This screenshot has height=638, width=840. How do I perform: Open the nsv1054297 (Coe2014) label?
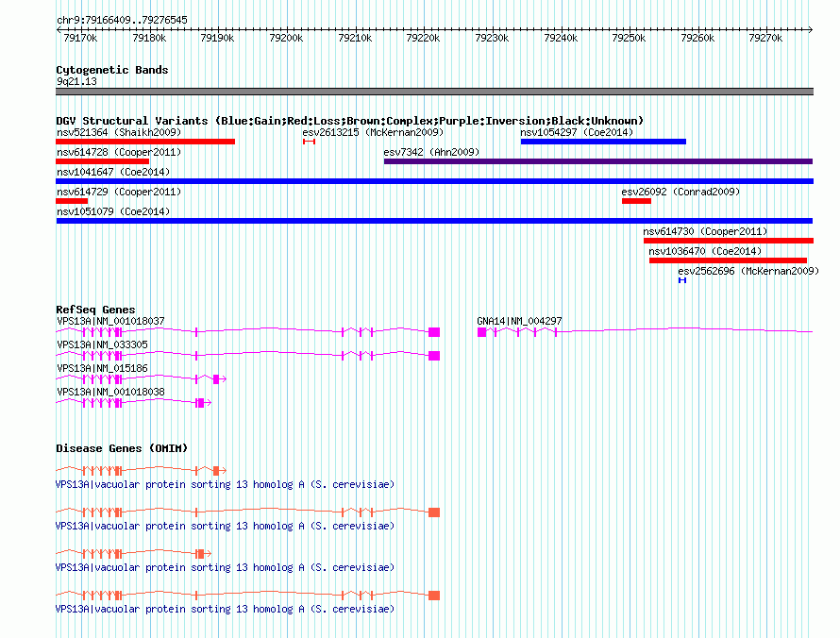tap(577, 132)
